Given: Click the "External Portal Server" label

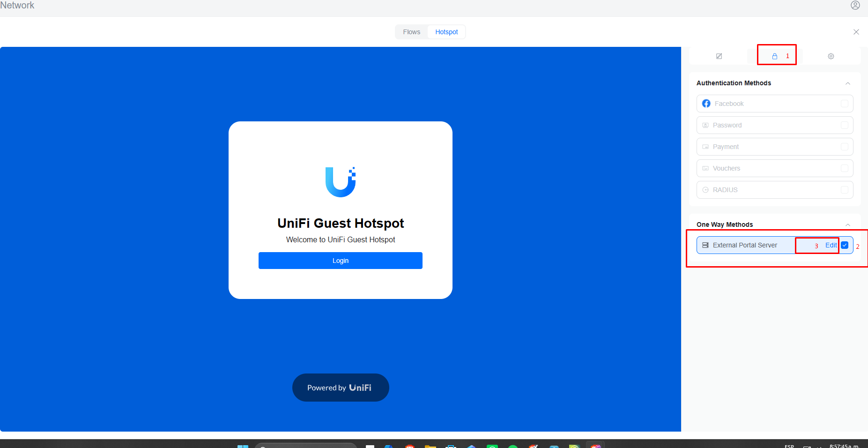Looking at the screenshot, I should pyautogui.click(x=745, y=245).
